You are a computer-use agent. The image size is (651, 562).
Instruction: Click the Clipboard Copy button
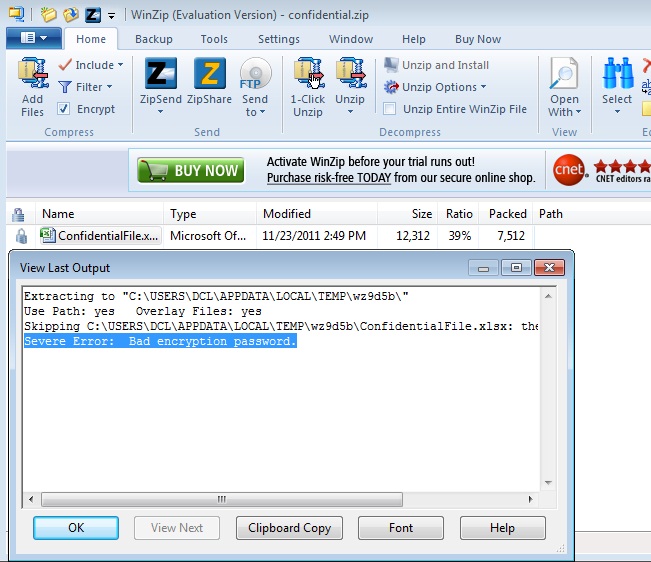coord(289,528)
